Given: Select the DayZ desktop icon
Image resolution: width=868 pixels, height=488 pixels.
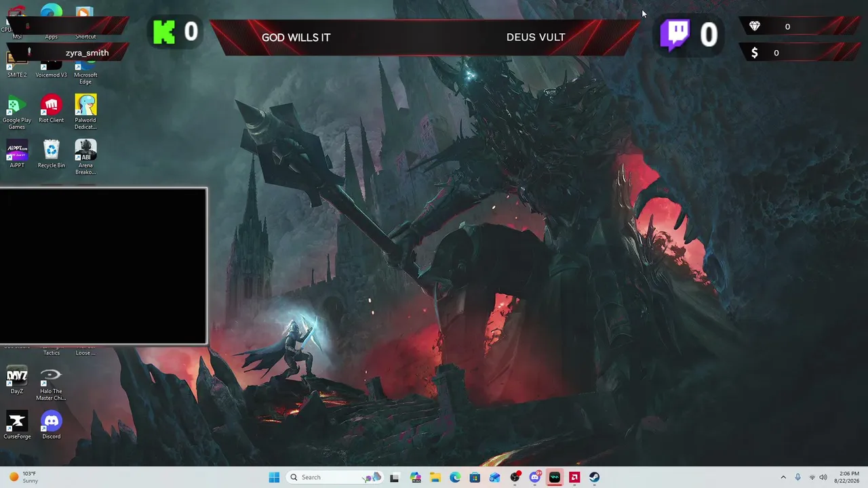Looking at the screenshot, I should (x=17, y=380).
